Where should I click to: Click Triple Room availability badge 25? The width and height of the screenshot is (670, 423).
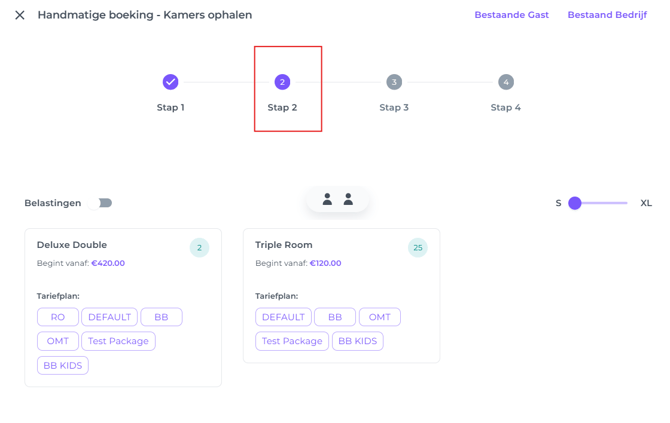[417, 248]
